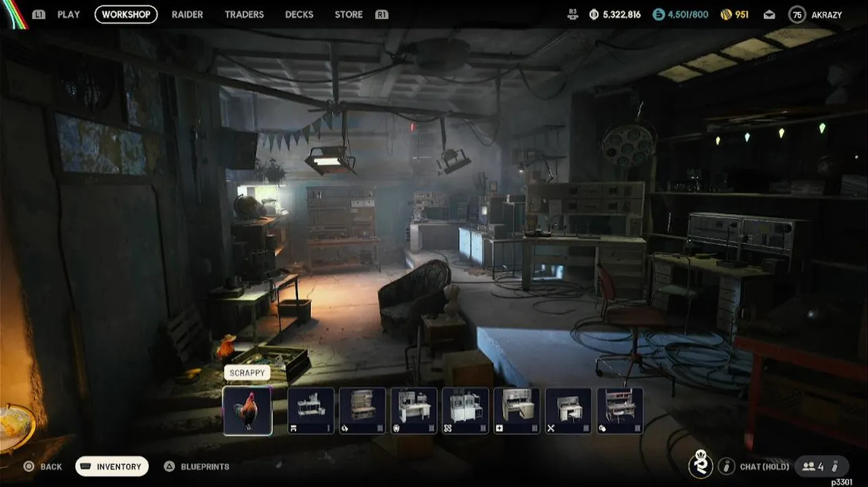Click the level 75 badge
The height and width of the screenshot is (487, 868).
[797, 14]
